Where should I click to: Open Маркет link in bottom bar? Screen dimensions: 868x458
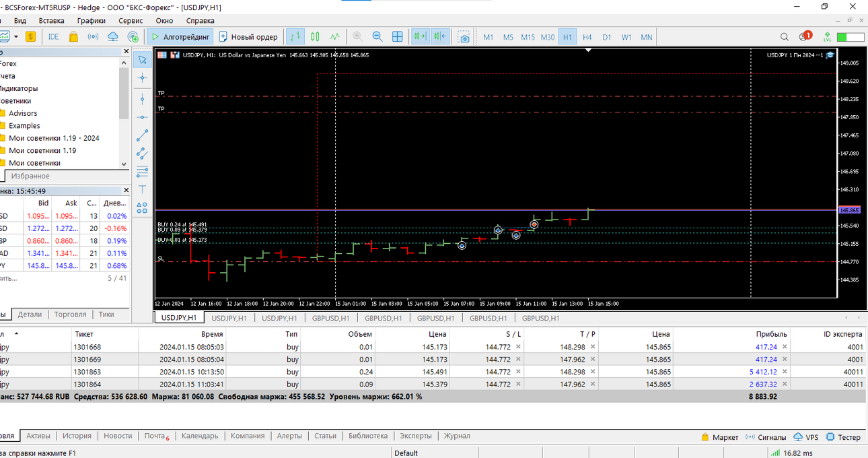(719, 437)
